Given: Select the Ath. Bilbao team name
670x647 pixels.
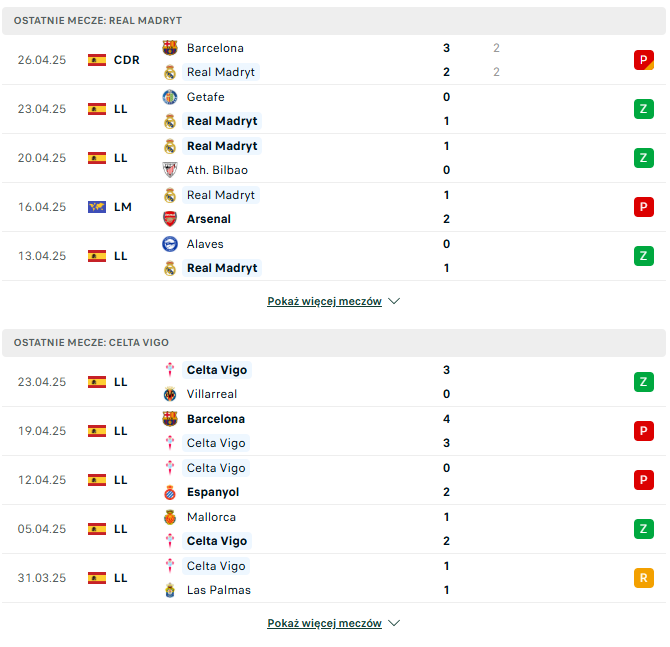Looking at the screenshot, I should 217,170.
